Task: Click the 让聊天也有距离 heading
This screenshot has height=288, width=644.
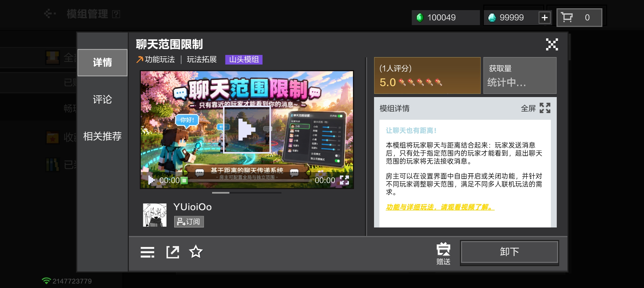Action: pyautogui.click(x=411, y=130)
